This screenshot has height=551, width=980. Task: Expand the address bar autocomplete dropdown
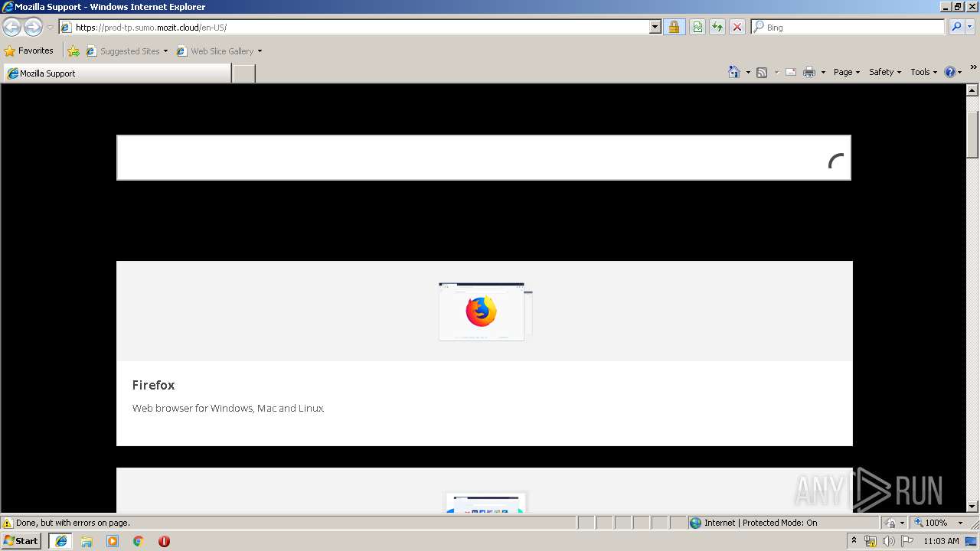[655, 28]
